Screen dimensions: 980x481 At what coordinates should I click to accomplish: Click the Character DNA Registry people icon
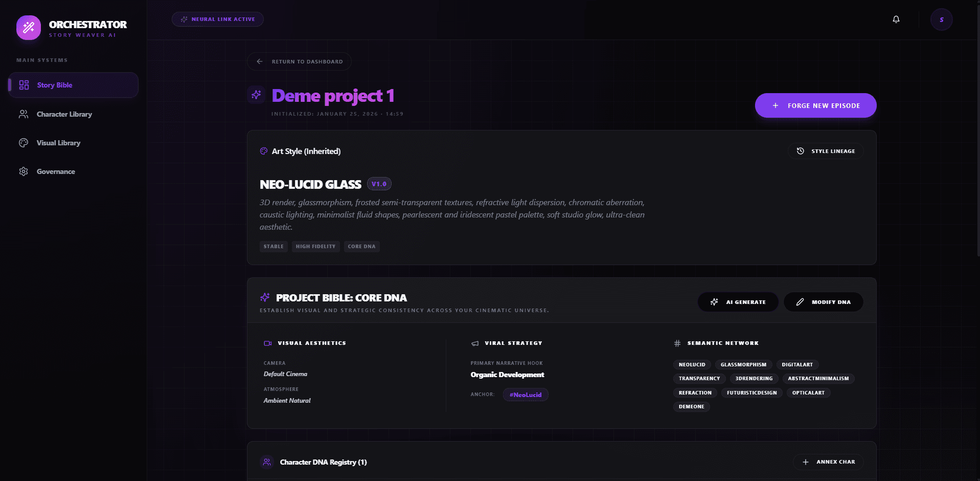pyautogui.click(x=266, y=462)
